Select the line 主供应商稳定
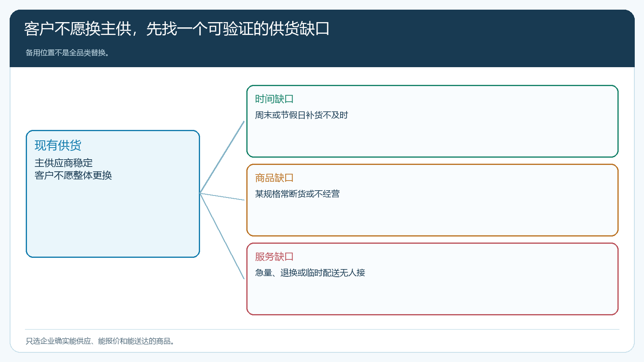 tap(64, 163)
